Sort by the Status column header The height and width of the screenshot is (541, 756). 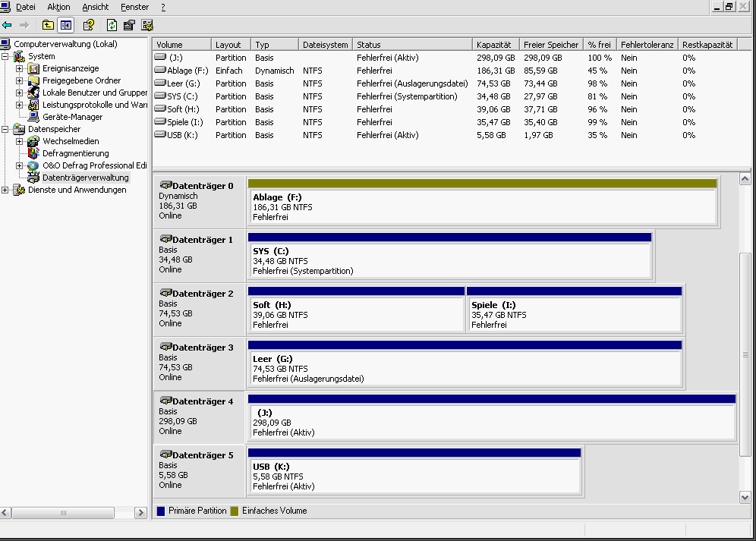[x=412, y=44]
